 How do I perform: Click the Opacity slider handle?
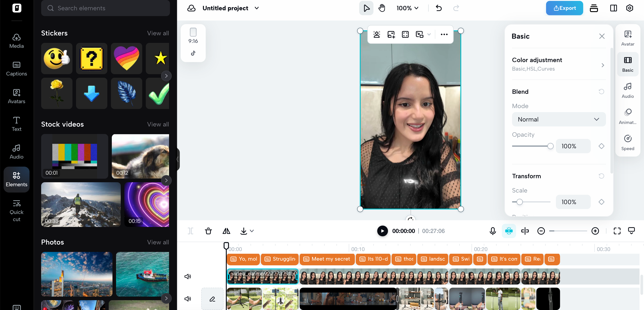click(550, 146)
